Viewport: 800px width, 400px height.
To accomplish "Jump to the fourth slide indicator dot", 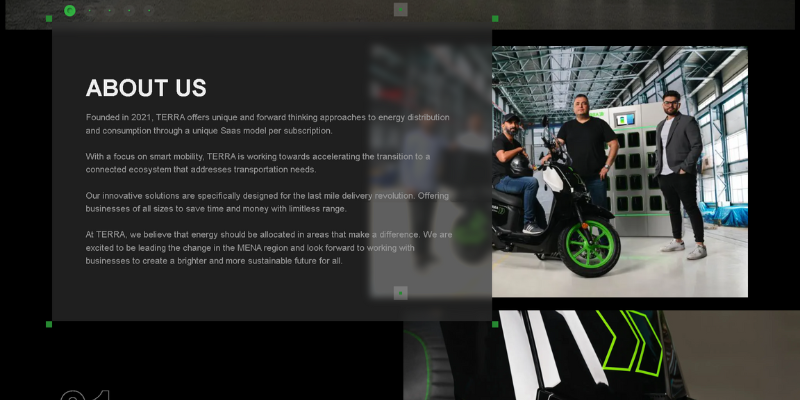I will [x=129, y=10].
